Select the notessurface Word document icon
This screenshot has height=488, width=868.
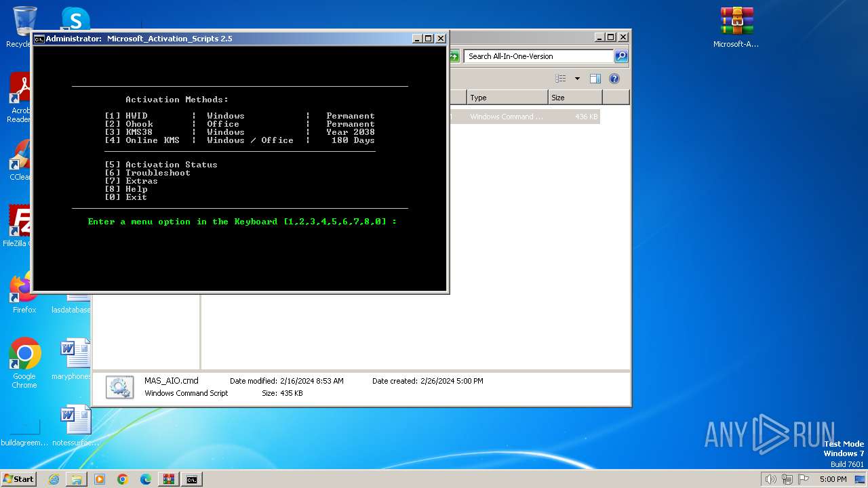click(x=75, y=426)
